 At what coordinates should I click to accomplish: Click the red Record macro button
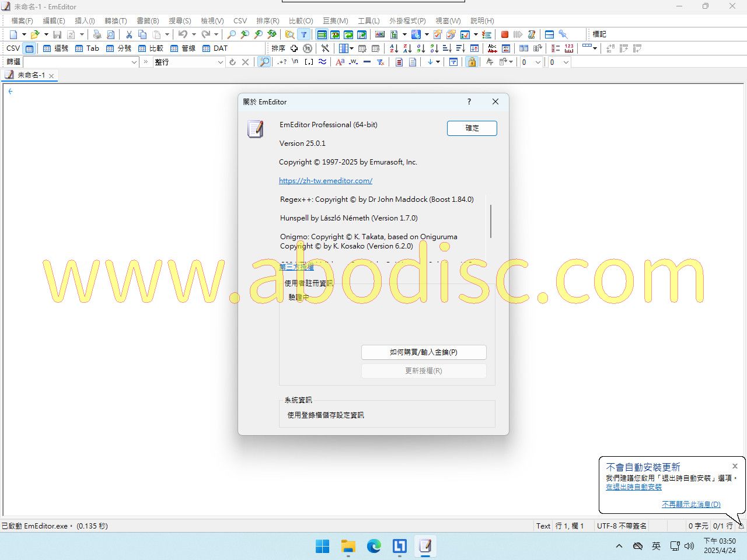pyautogui.click(x=505, y=34)
